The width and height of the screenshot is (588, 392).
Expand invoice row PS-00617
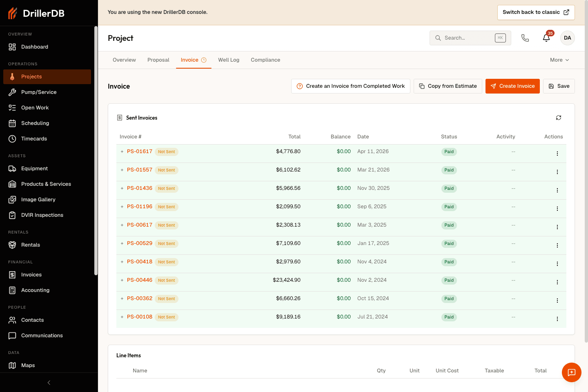122,225
